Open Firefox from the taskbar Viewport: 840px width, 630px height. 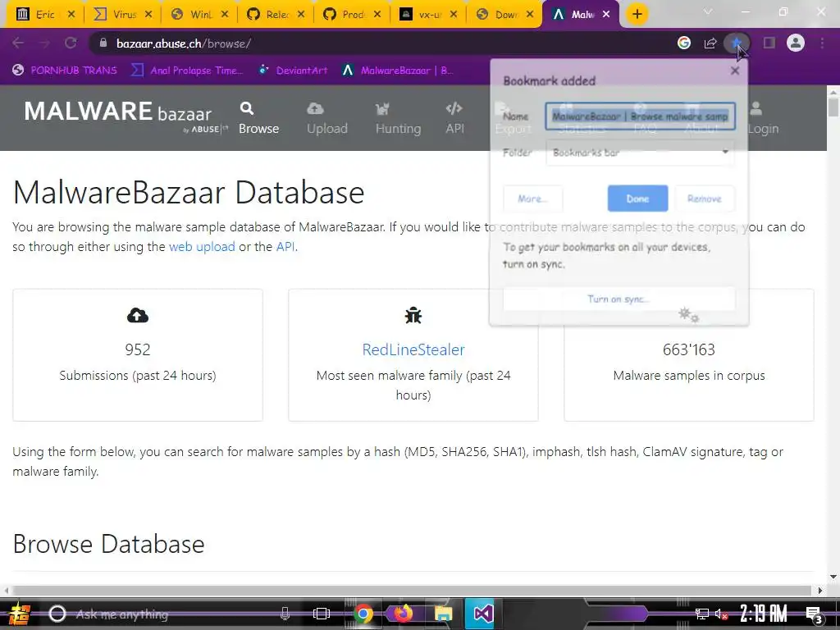404,614
